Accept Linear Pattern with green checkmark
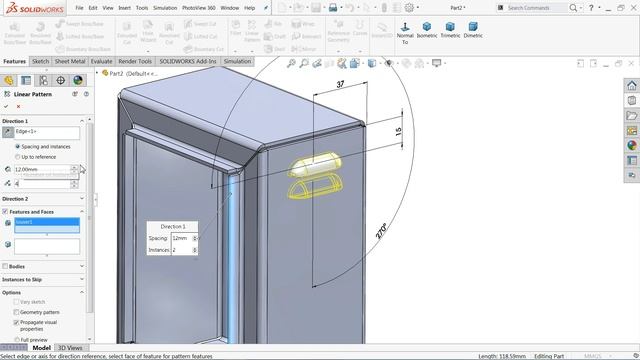 pyautogui.click(x=6, y=107)
